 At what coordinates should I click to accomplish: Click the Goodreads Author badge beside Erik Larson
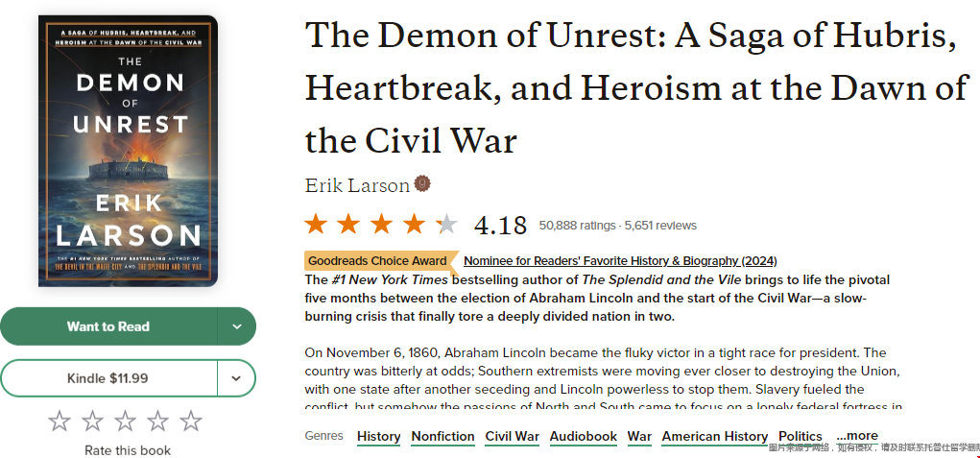tap(421, 184)
